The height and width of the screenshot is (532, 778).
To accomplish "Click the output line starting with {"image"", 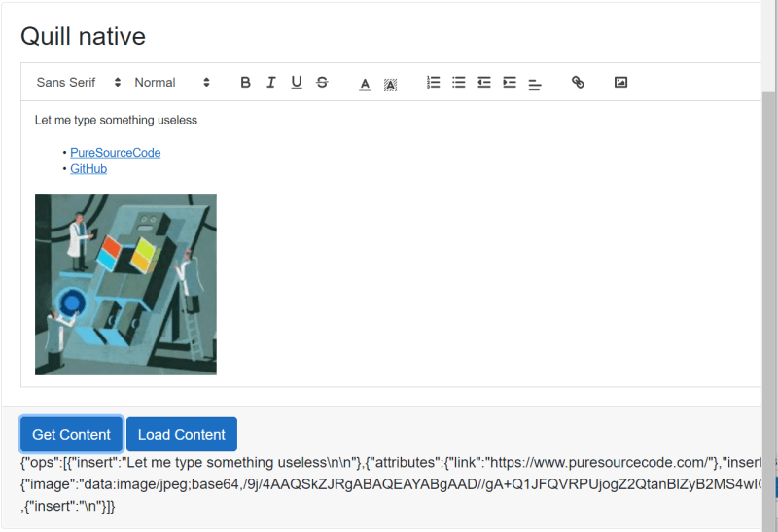I will [391, 484].
